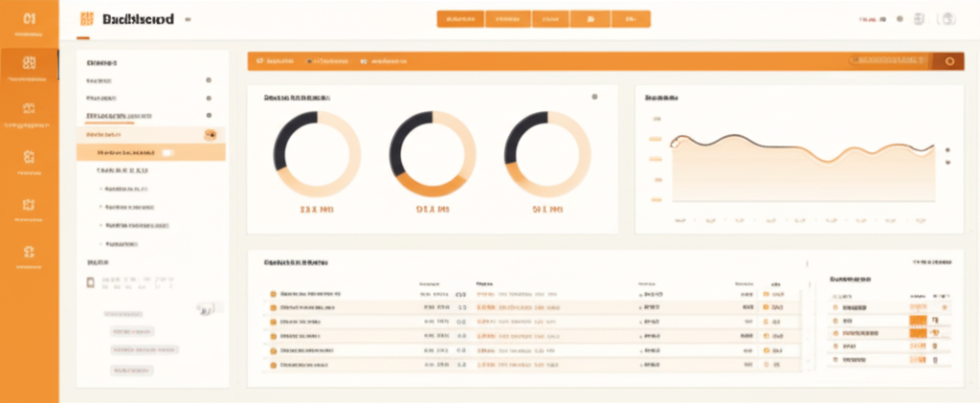This screenshot has height=403, width=980.
Task: Click the third donut chart ring
Action: coord(547,154)
